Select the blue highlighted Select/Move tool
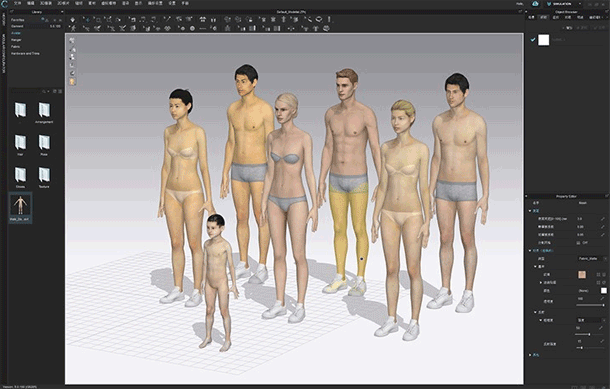The image size is (610, 389). [x=86, y=19]
